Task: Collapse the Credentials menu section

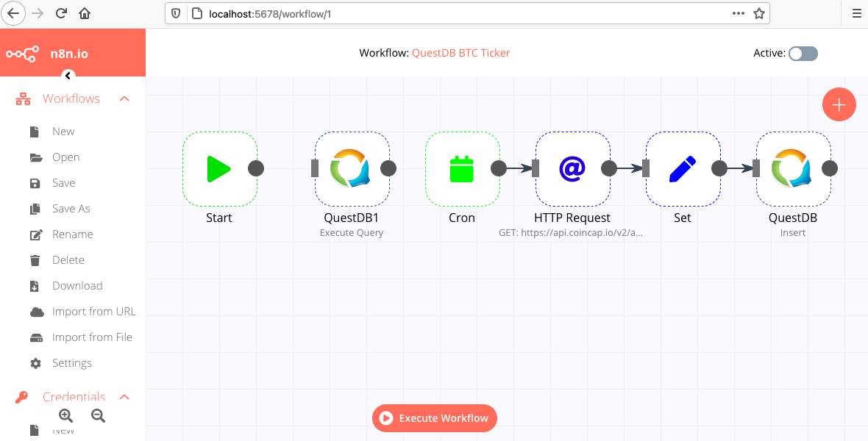Action: pyautogui.click(x=124, y=397)
